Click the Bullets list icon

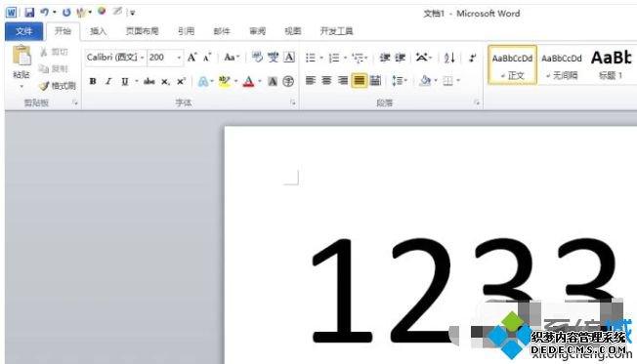coord(311,58)
